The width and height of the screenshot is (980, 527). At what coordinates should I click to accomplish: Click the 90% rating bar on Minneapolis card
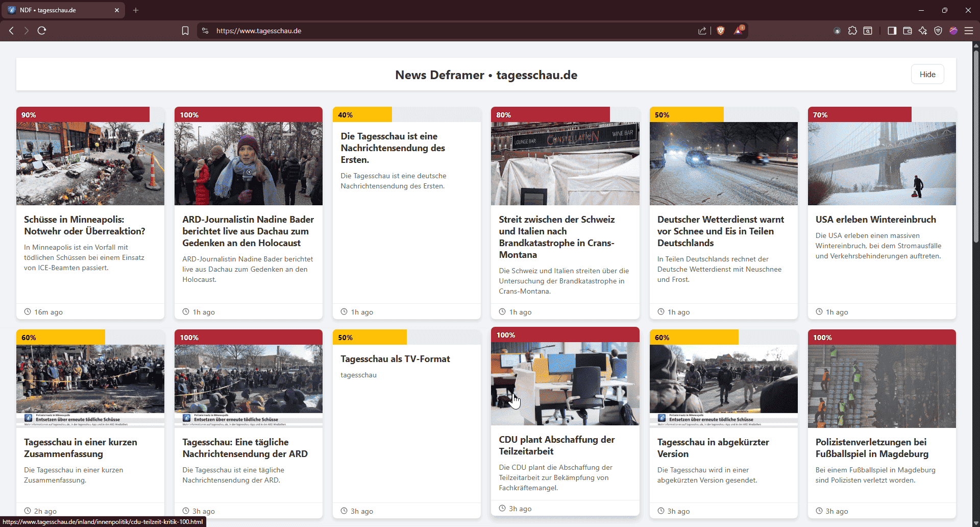[x=83, y=115]
